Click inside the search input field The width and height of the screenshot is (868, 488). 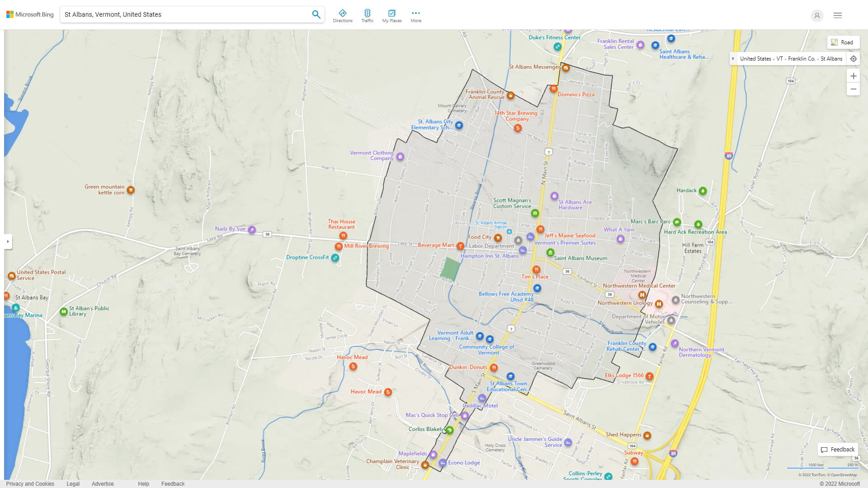181,14
